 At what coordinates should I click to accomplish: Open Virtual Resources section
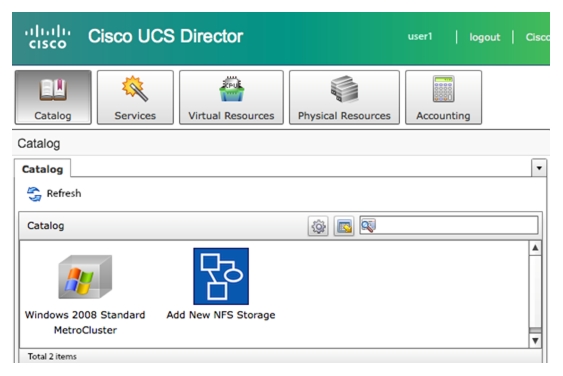[x=231, y=97]
